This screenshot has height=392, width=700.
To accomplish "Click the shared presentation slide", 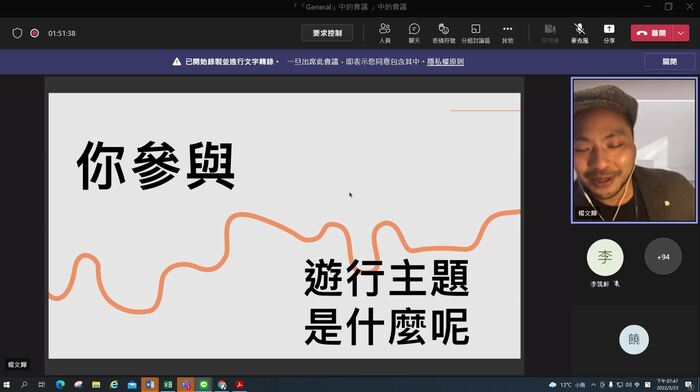I will [284, 225].
